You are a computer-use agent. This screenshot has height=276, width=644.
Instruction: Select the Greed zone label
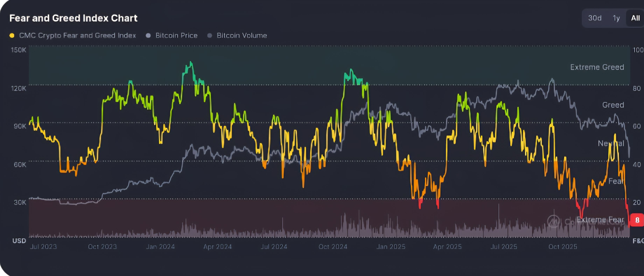point(613,105)
